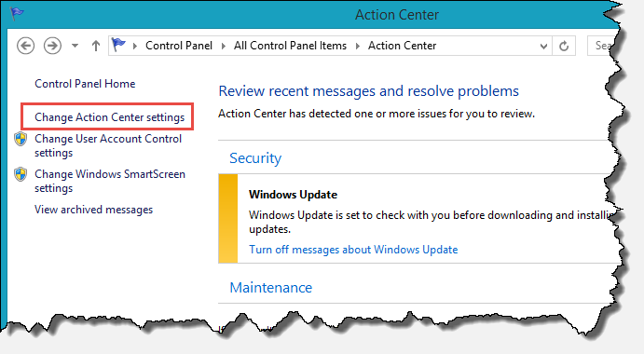Click the Forward navigation arrow
This screenshot has height=354, width=644.
(x=52, y=46)
